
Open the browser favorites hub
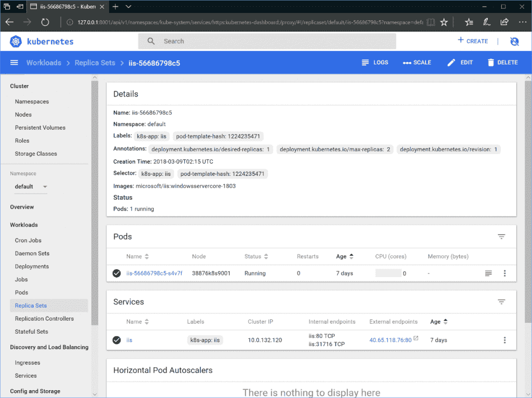pyautogui.click(x=469, y=22)
